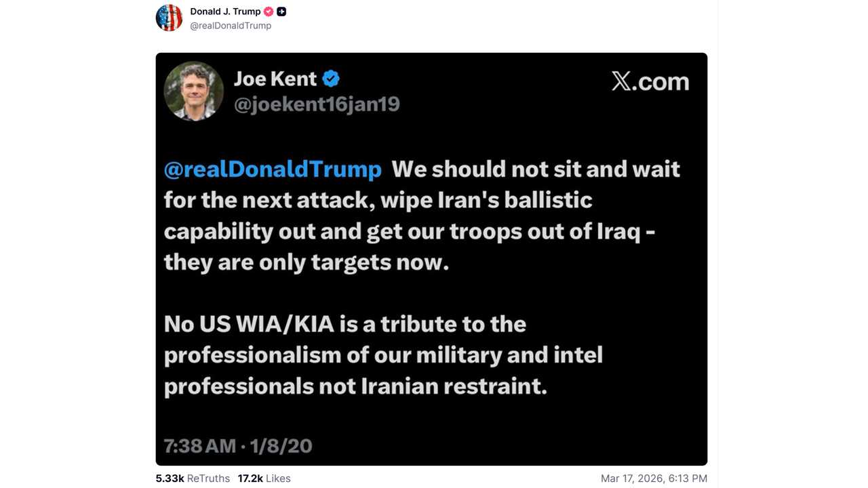
Task: View the 17.2k Likes list
Action: [x=264, y=479]
